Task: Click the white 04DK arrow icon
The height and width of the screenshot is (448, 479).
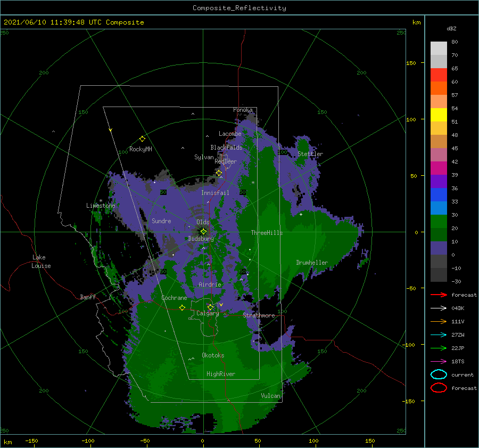Action: tap(439, 308)
